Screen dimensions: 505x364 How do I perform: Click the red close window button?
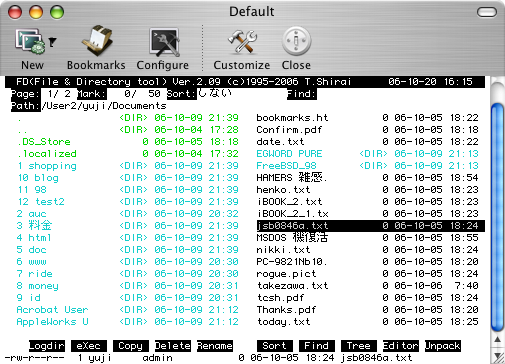(15, 12)
